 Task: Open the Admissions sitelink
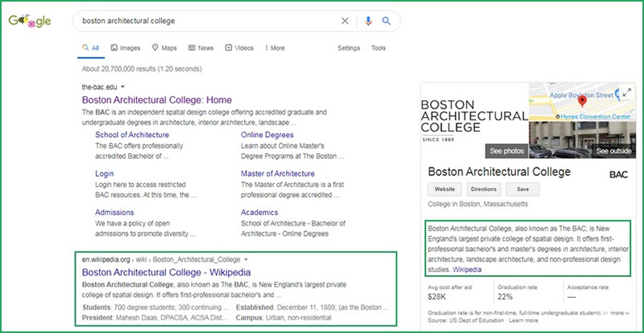(x=114, y=213)
